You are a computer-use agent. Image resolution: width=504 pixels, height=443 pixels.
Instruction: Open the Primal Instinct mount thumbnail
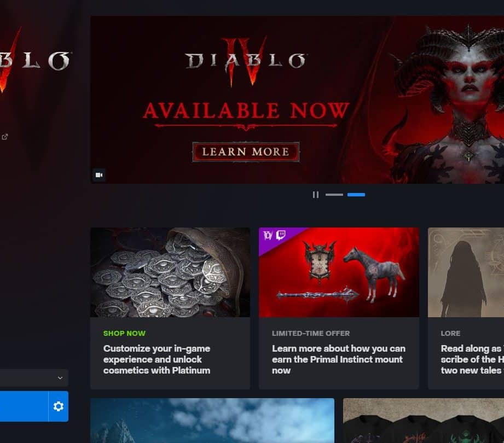tap(339, 272)
